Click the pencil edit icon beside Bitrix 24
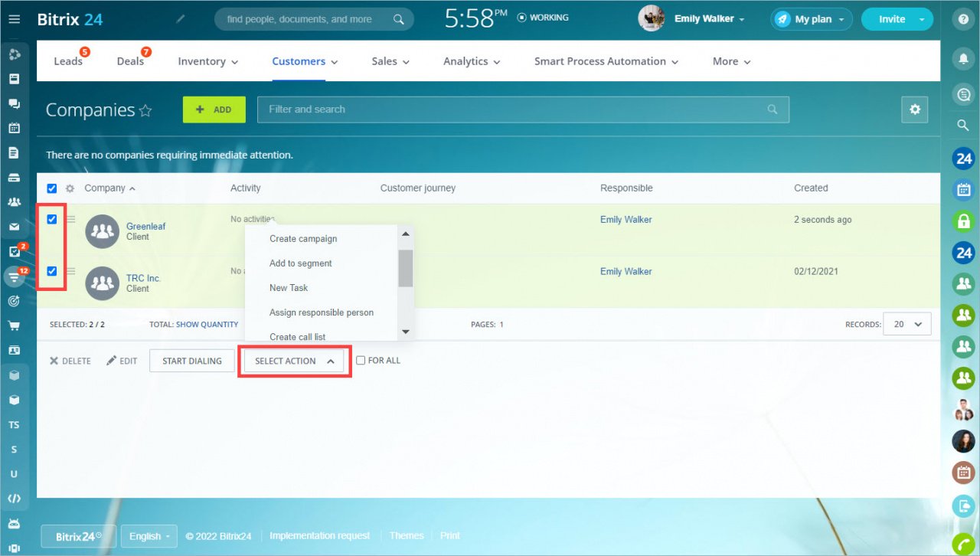Image resolution: width=980 pixels, height=556 pixels. pyautogui.click(x=180, y=18)
